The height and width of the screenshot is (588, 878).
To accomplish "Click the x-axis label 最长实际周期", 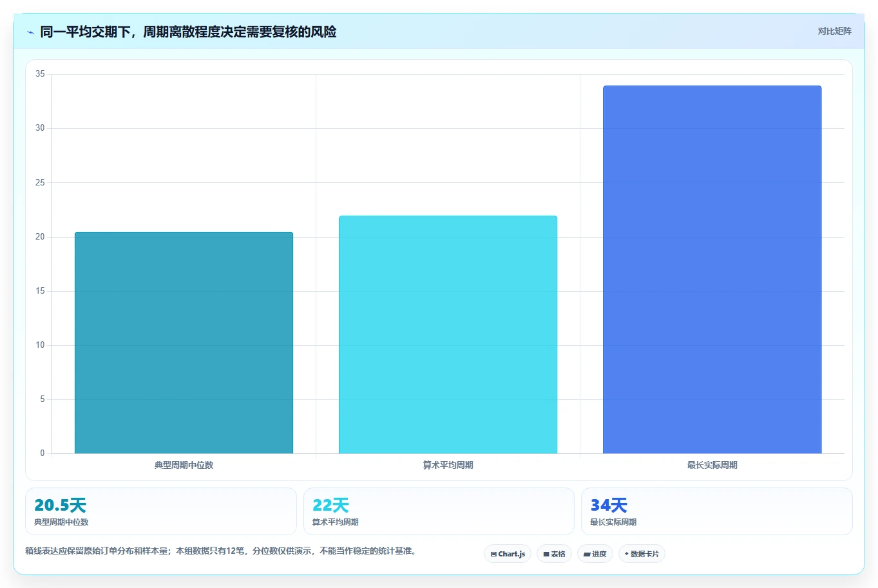I will click(x=712, y=465).
